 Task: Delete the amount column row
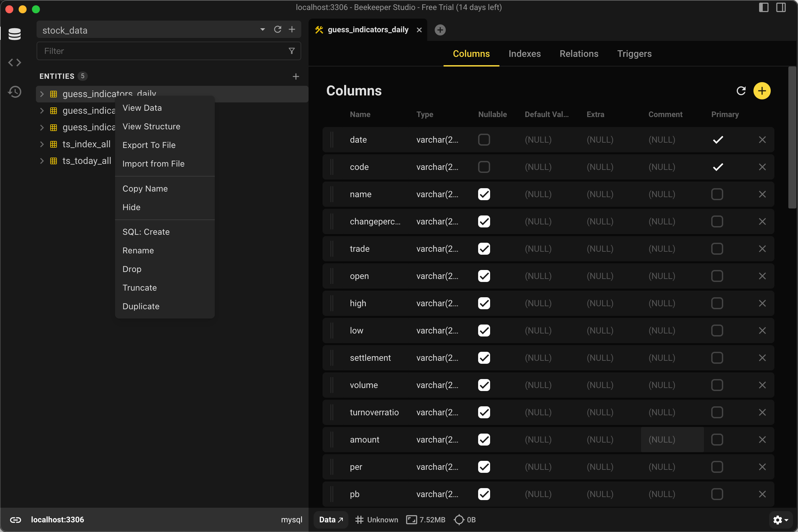click(x=762, y=440)
